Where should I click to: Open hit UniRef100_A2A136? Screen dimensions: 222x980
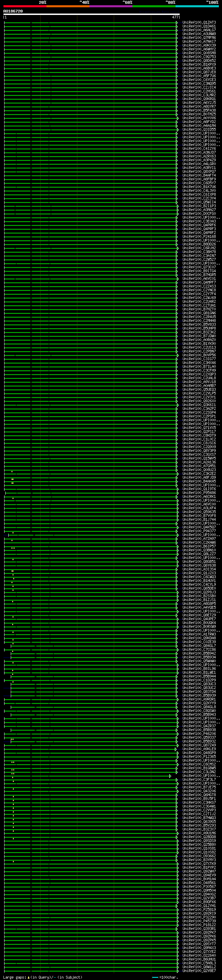click(x=199, y=462)
